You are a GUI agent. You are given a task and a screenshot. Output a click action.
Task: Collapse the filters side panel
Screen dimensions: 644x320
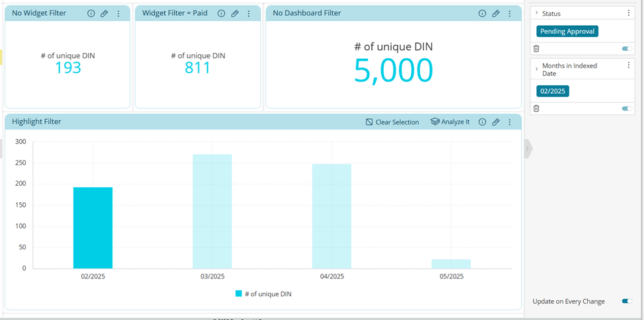pyautogui.click(x=528, y=149)
